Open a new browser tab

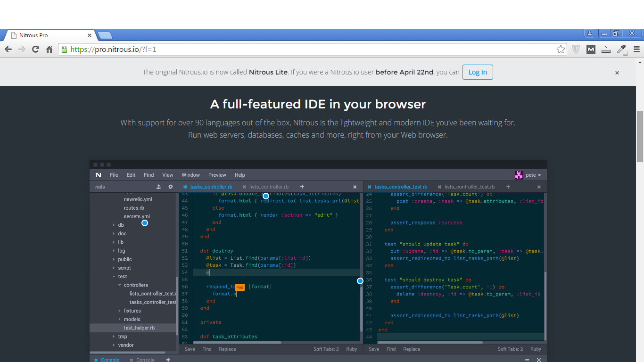[105, 35]
